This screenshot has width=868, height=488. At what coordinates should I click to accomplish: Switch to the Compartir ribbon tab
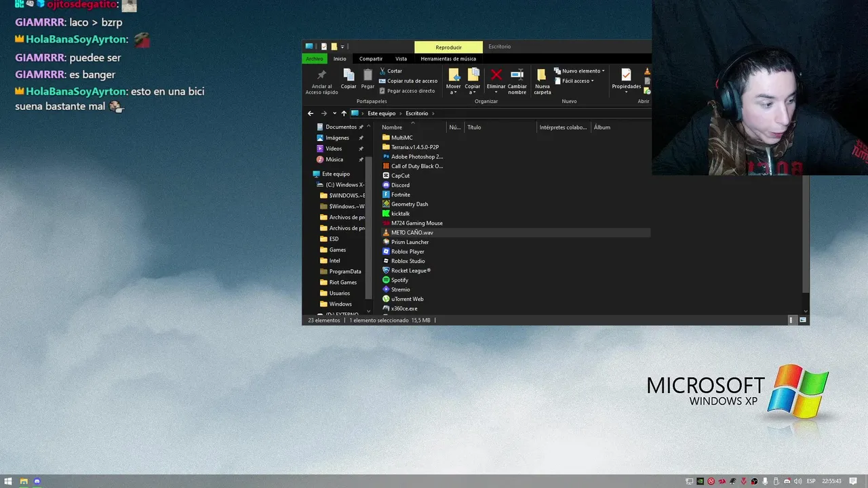click(371, 59)
